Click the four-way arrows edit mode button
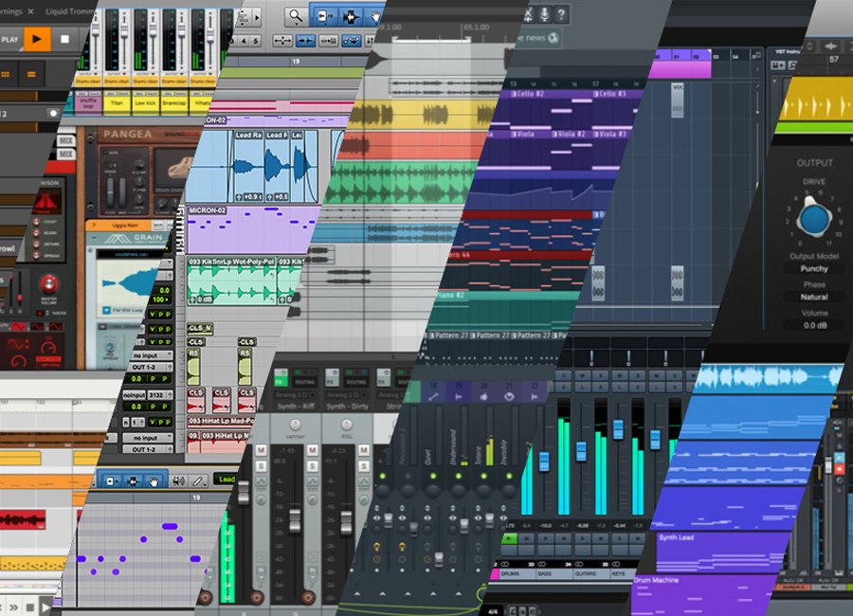This screenshot has height=616, width=853. pos(282,40)
